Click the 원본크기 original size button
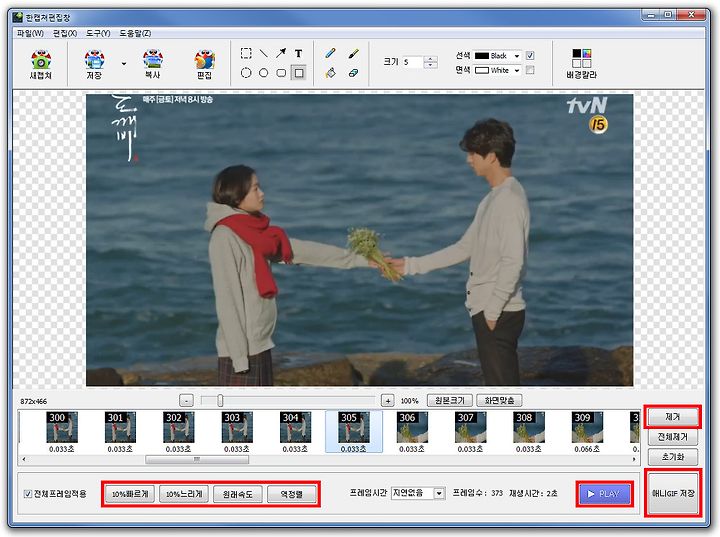720x537 pixels. 450,401
